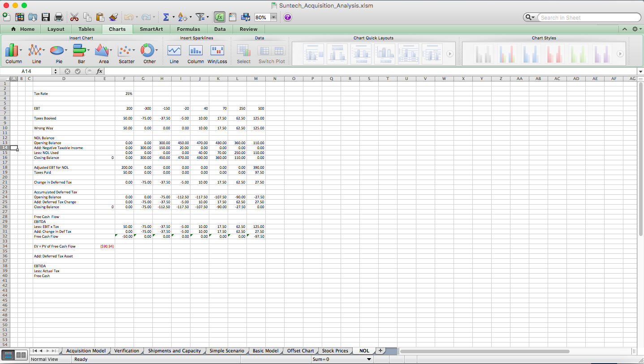Switch to the Formulas ribbon tab
The height and width of the screenshot is (364, 644).
188,29
